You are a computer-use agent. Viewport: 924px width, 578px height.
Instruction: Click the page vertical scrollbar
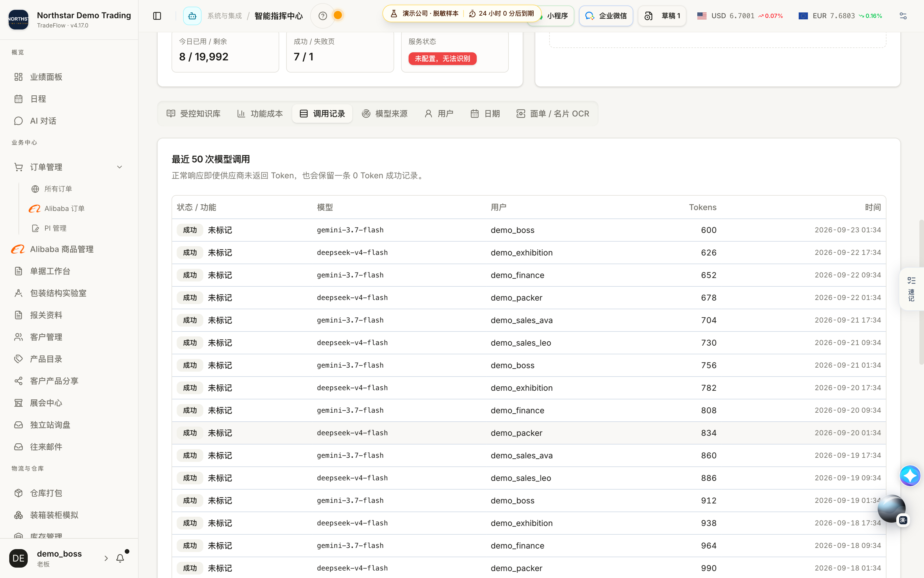tap(921, 292)
